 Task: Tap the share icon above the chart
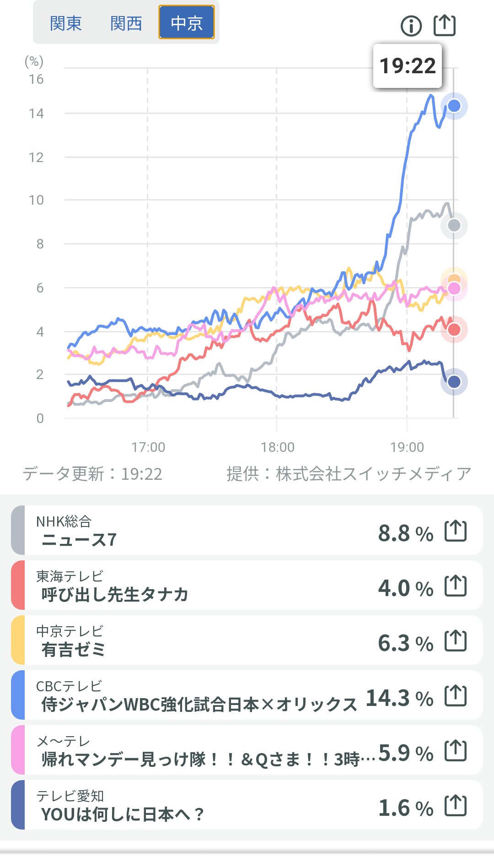tap(444, 25)
